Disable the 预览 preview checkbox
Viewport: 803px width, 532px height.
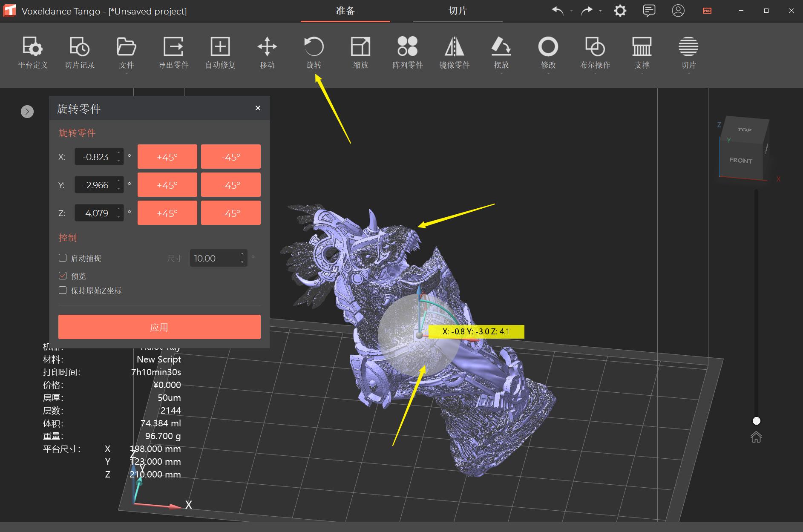[x=63, y=276]
